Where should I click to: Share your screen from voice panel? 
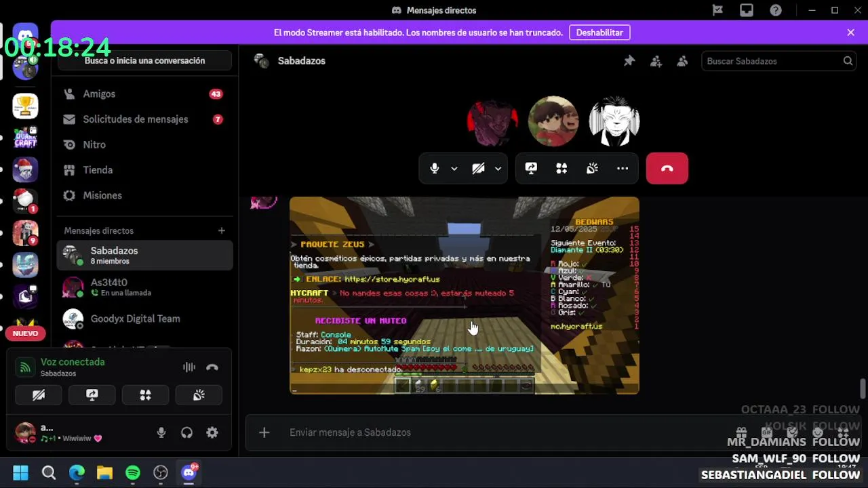point(92,395)
